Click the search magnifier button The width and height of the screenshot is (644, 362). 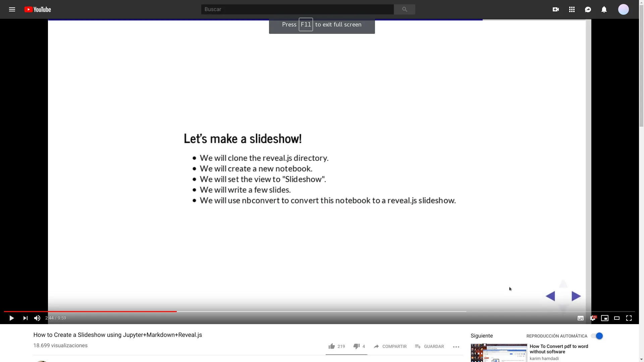405,9
